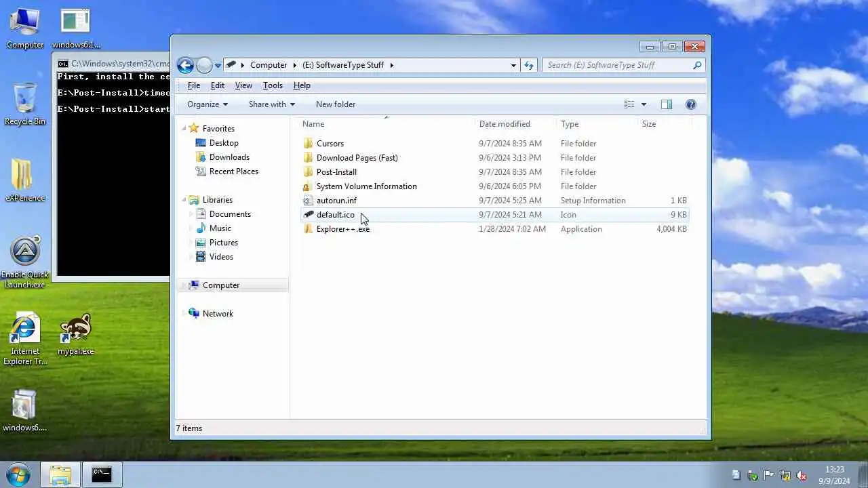This screenshot has height=488, width=868.
Task: Click the Computer breadcrumb in address bar
Action: [x=269, y=65]
